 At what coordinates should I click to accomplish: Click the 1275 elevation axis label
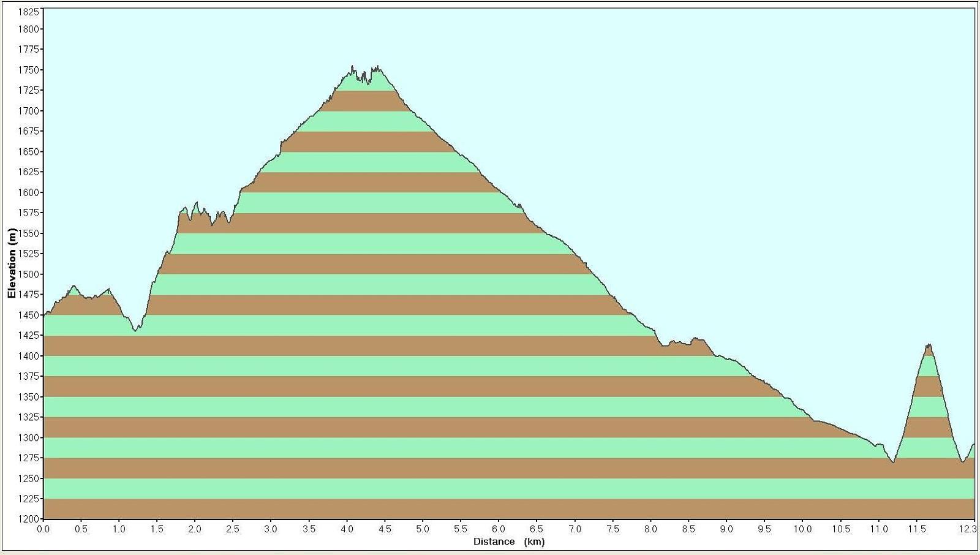pos(29,458)
